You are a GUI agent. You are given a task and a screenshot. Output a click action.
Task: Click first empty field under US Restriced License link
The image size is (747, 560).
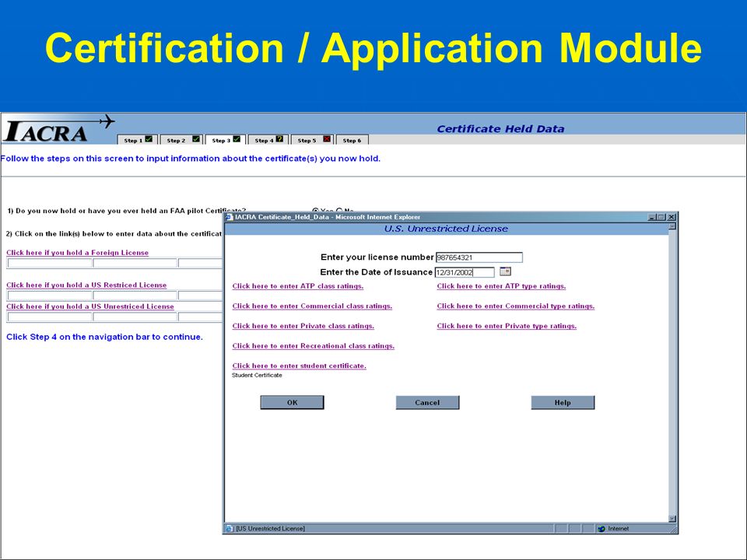50,296
